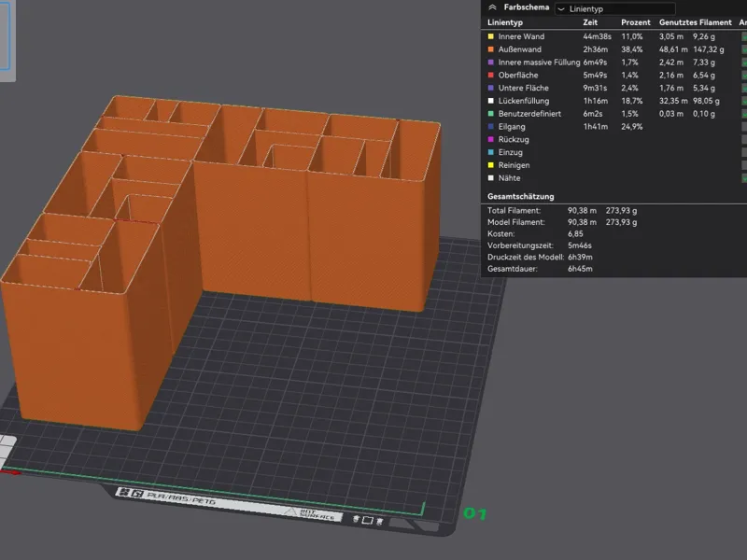
Task: Click the Zeit column header
Action: (x=590, y=22)
